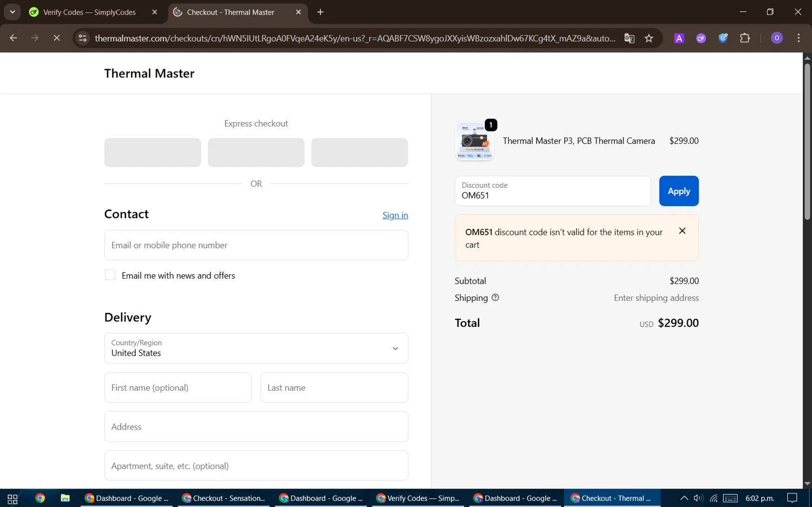Select the Checkout - Thermal Master tab
Image resolution: width=812 pixels, height=507 pixels.
231,12
